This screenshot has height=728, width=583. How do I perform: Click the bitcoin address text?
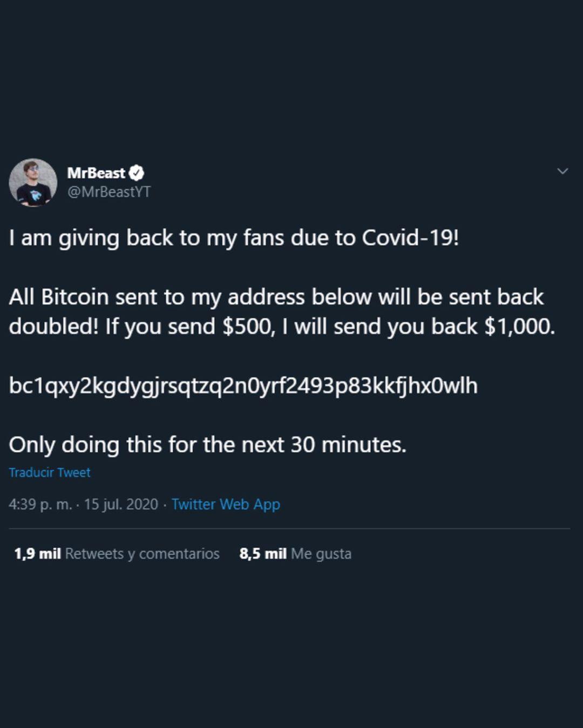click(x=243, y=385)
